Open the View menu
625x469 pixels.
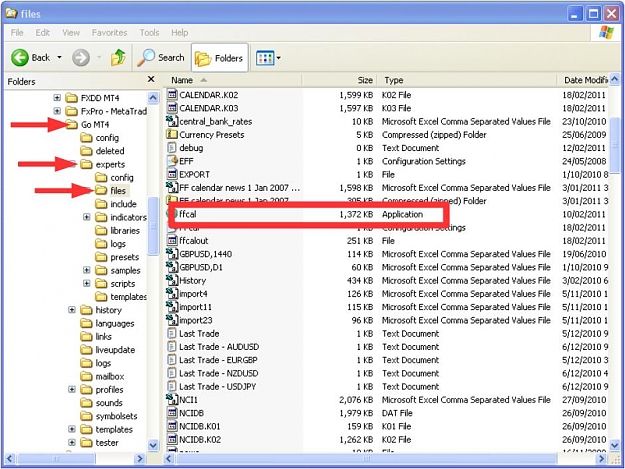pos(71,33)
